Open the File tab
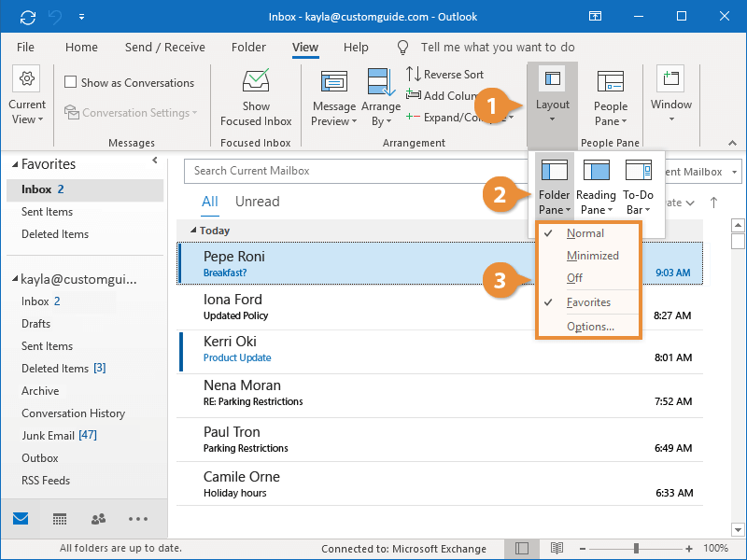The width and height of the screenshot is (747, 560). [25, 48]
